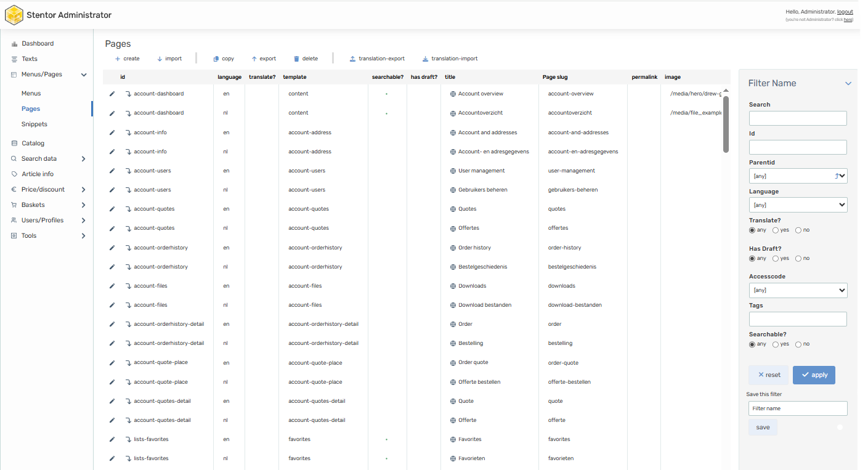Select 'yes' radio under Searchable?
868x470 pixels.
(776, 344)
